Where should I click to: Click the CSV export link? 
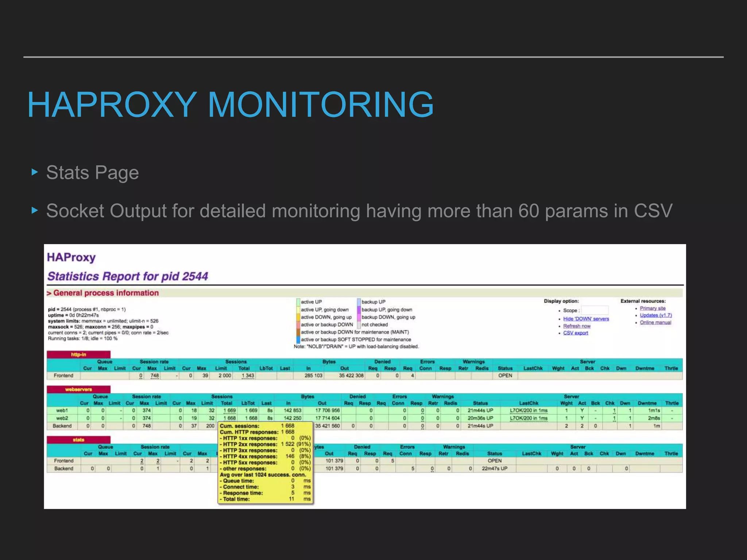576,333
